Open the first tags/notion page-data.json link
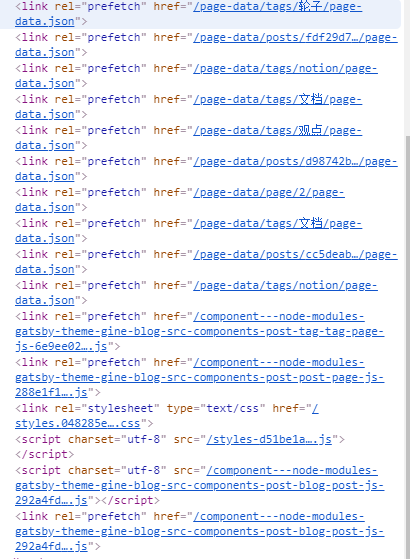This screenshot has height=559, width=410. [x=285, y=68]
